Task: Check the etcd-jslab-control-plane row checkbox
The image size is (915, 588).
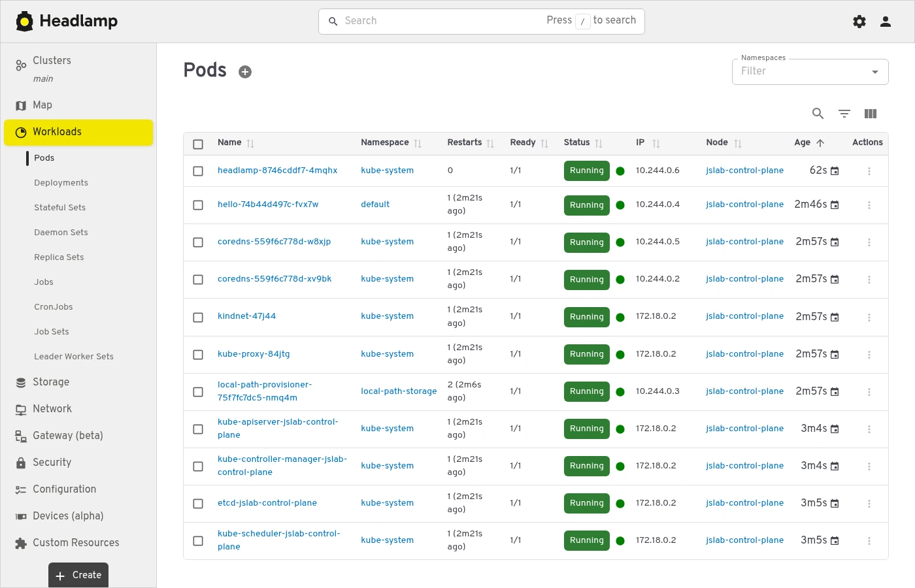Action: click(198, 504)
